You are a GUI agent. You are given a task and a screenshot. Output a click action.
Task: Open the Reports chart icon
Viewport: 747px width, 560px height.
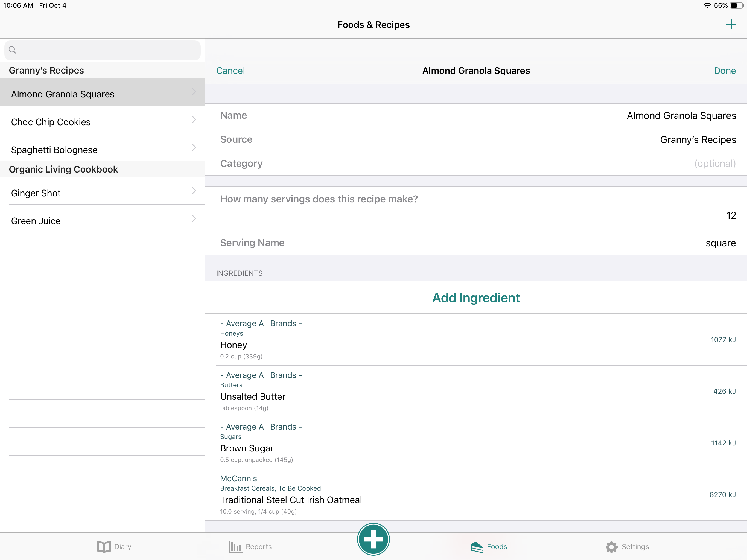pyautogui.click(x=235, y=547)
